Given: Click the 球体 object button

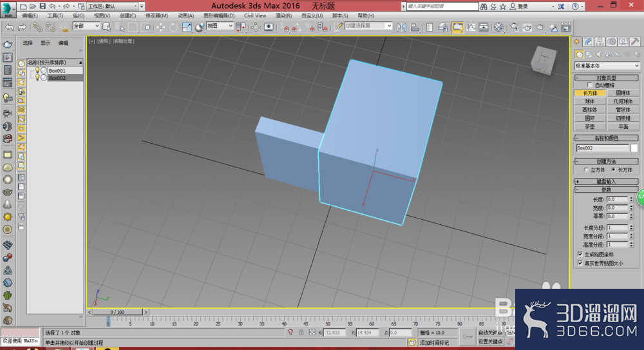Looking at the screenshot, I should [x=590, y=101].
